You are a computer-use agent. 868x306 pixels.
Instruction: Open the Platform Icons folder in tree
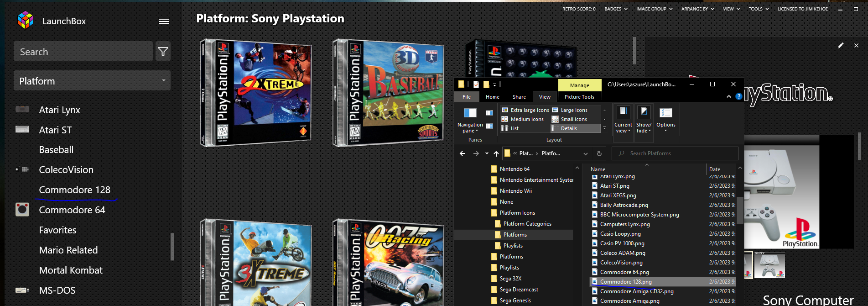[x=517, y=213]
